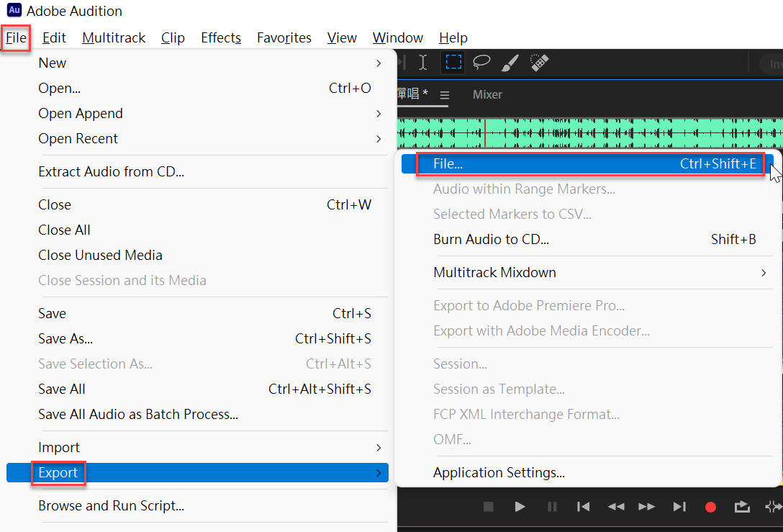This screenshot has height=532, width=783.
Task: Click the red playhead in waveform overview
Action: pyautogui.click(x=485, y=133)
